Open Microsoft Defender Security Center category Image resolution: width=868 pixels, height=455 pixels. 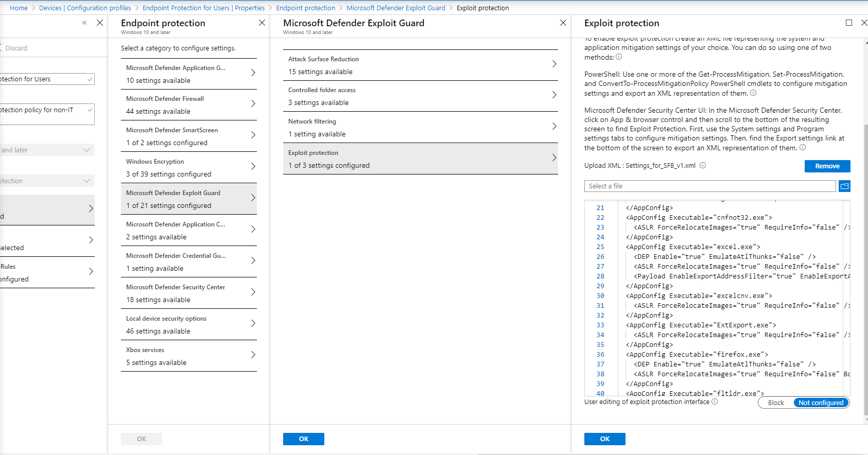point(189,293)
